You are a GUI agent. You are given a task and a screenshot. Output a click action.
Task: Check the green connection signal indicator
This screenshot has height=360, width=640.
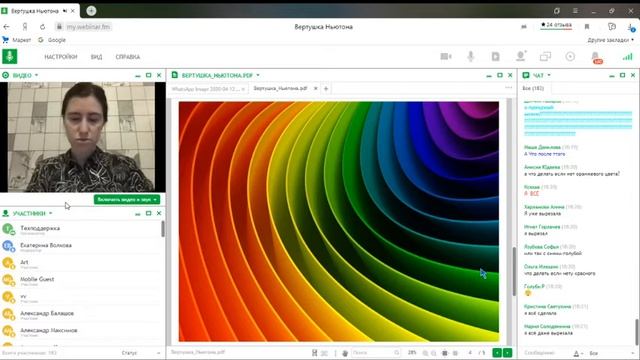pyautogui.click(x=627, y=57)
